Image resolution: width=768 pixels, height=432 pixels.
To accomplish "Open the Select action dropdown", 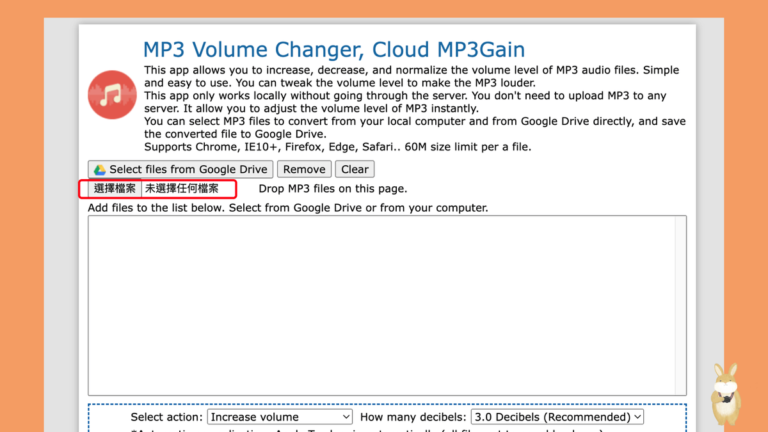I will click(x=280, y=417).
